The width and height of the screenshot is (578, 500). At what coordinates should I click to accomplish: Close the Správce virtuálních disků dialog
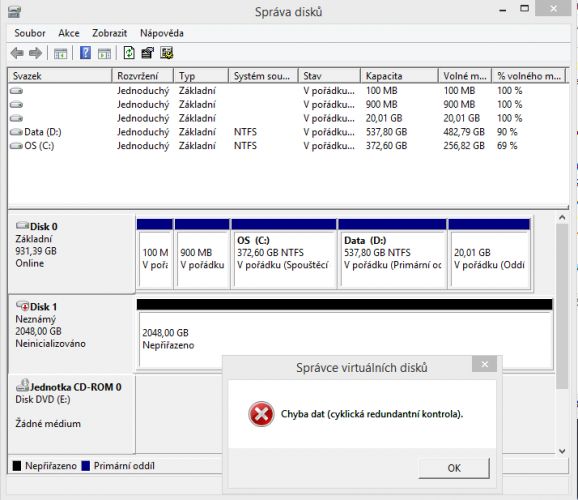tap(484, 364)
